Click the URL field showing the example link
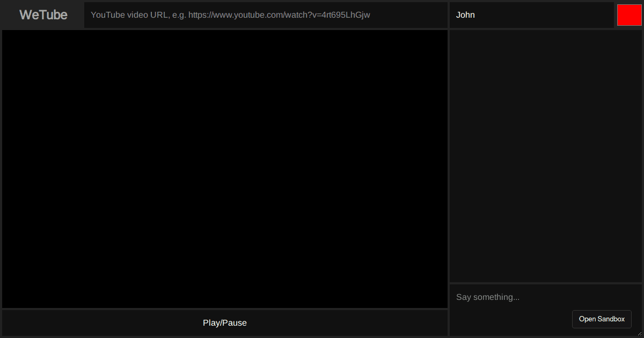The image size is (644, 338). pos(266,14)
